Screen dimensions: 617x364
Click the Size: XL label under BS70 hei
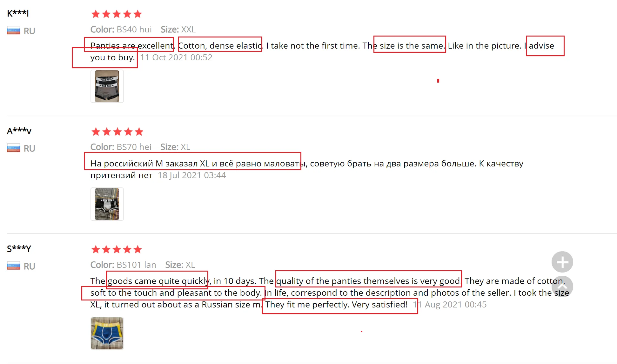pos(175,147)
